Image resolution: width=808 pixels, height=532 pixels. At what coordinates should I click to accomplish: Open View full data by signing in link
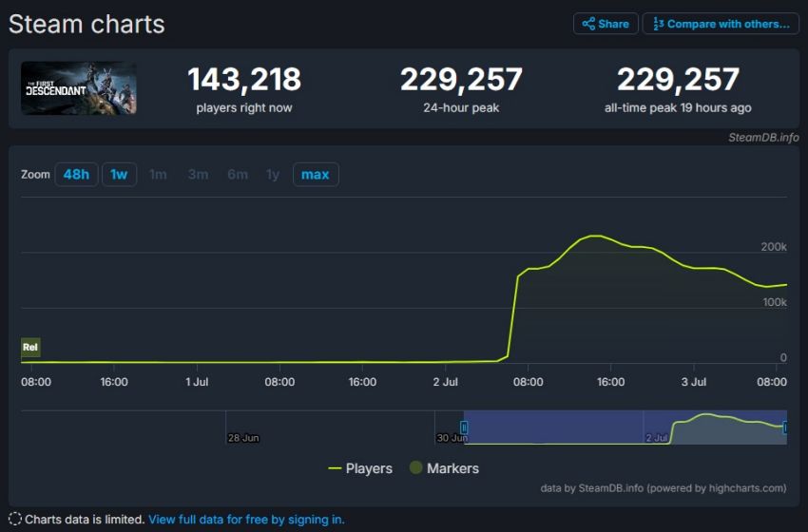tap(246, 519)
